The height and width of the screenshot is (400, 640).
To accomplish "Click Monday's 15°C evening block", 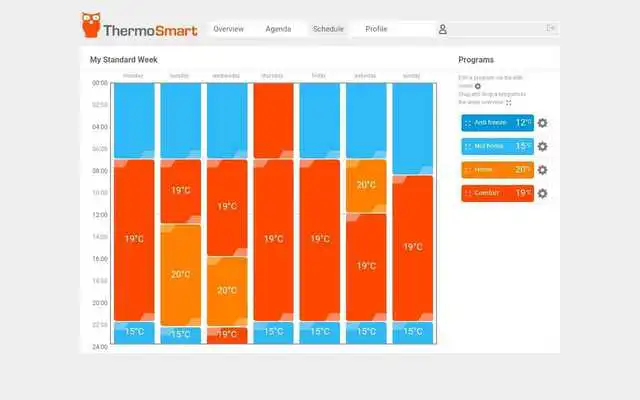I will click(134, 333).
